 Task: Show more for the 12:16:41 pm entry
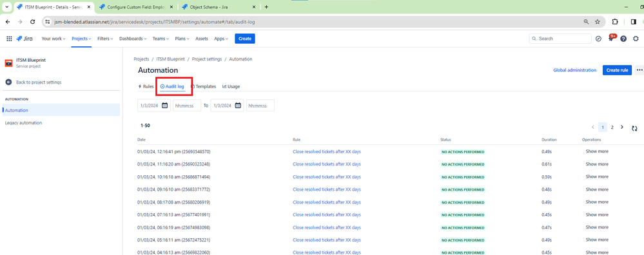pos(597,151)
